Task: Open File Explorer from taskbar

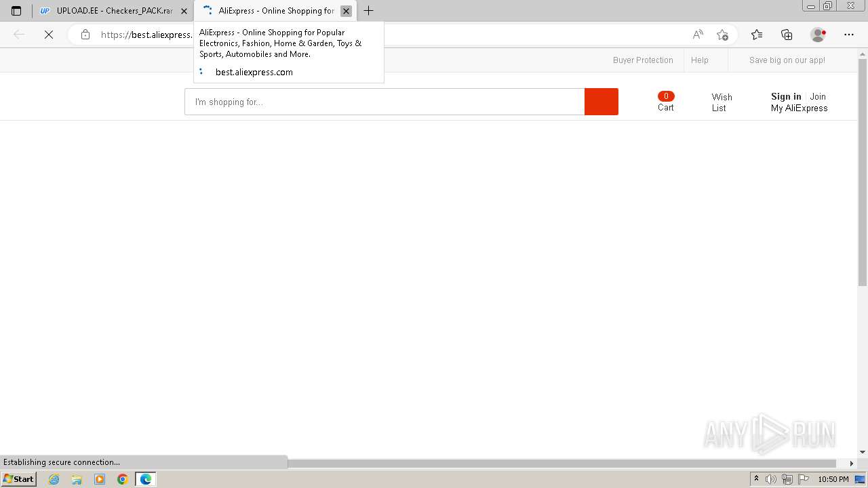Action: point(77,479)
